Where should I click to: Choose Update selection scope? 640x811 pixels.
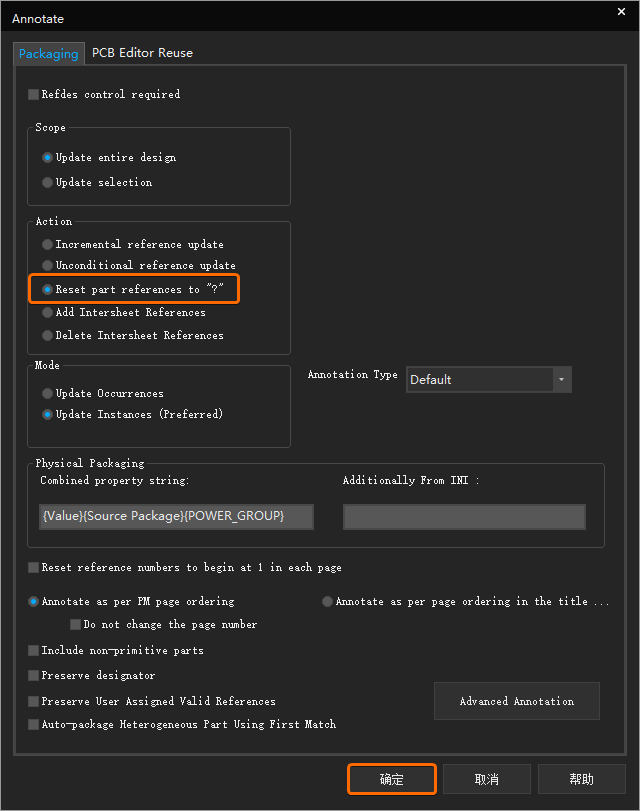pyautogui.click(x=48, y=183)
